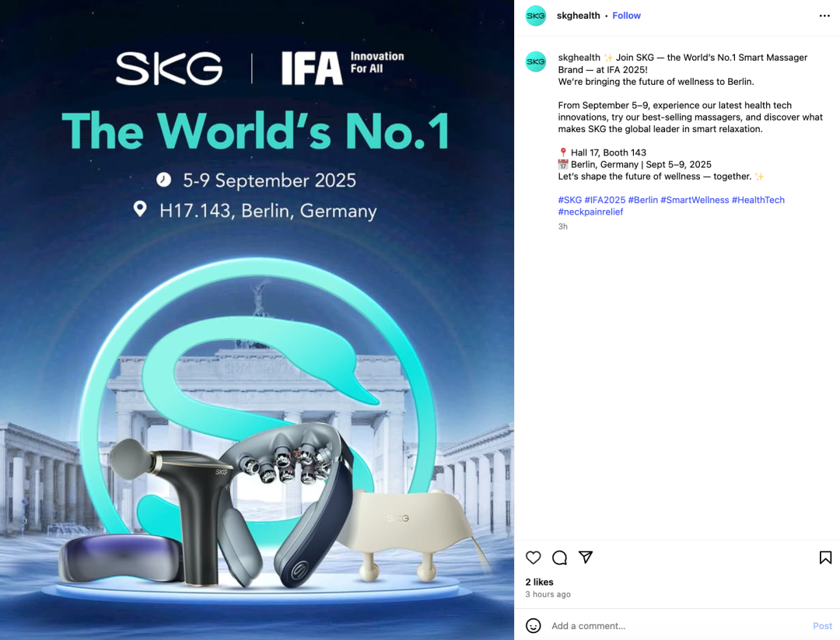Screen dimensions: 840x640
Task: Click the Post comment button
Action: pyautogui.click(x=822, y=625)
